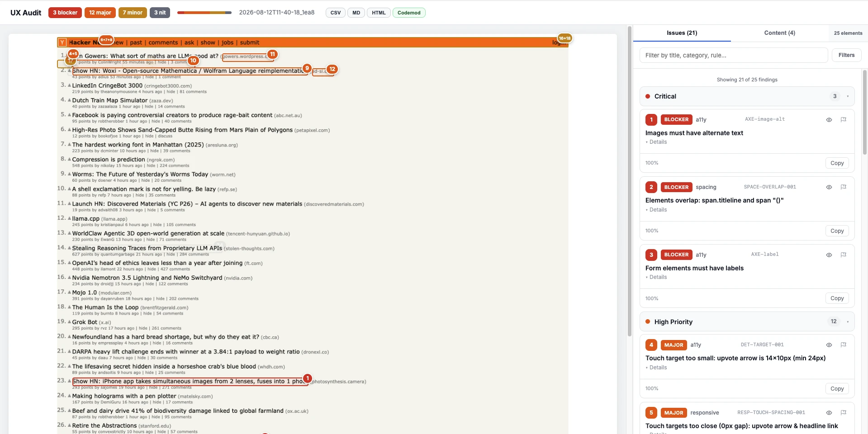Flag issue 3 Form elements must have labels
This screenshot has height=434, width=868.
click(843, 255)
